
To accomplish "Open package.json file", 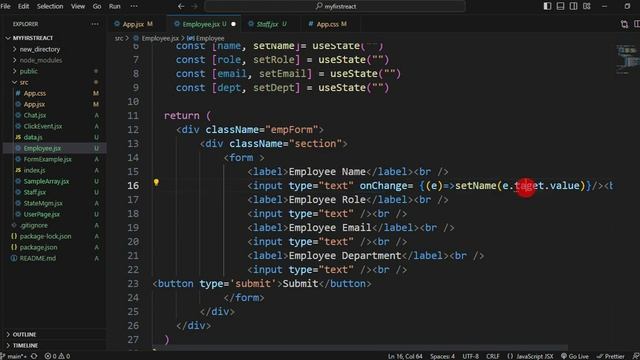I will (38, 247).
